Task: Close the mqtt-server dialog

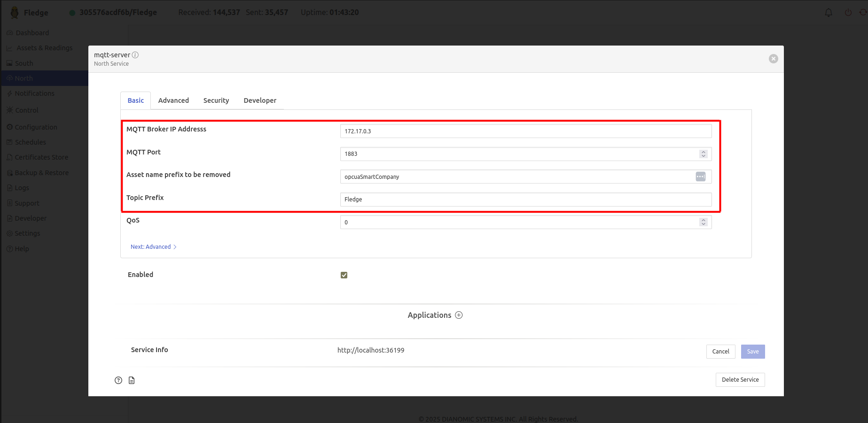Action: tap(773, 59)
